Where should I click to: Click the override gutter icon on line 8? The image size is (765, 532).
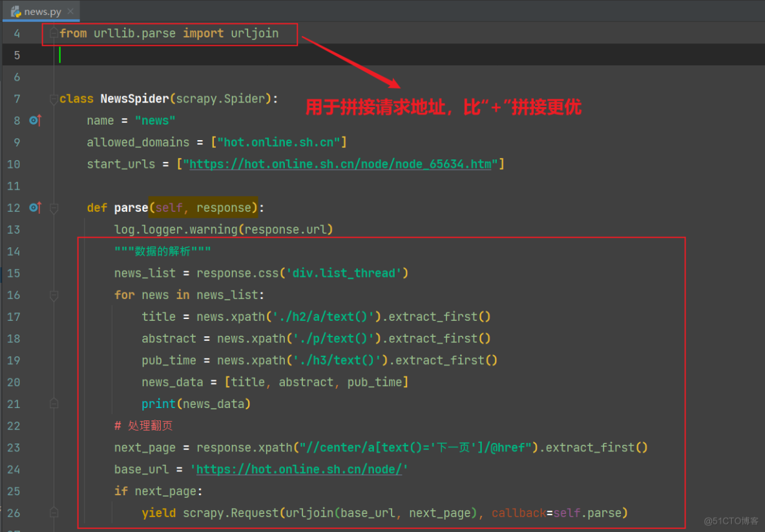35,120
